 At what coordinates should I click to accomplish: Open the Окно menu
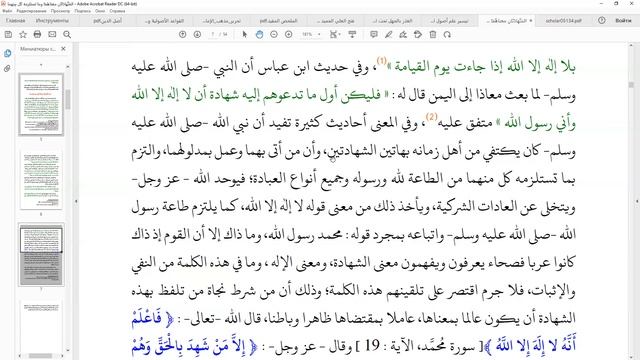(100, 11)
